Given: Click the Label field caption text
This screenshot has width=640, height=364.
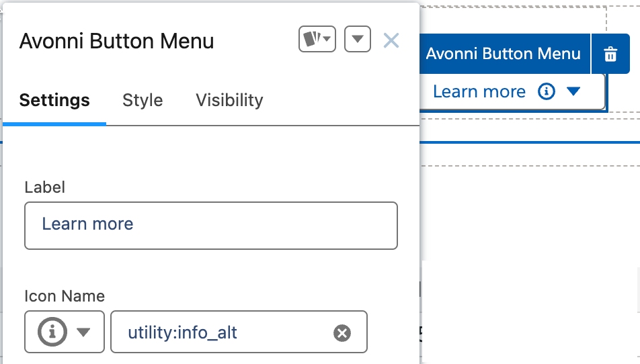Looking at the screenshot, I should (44, 187).
